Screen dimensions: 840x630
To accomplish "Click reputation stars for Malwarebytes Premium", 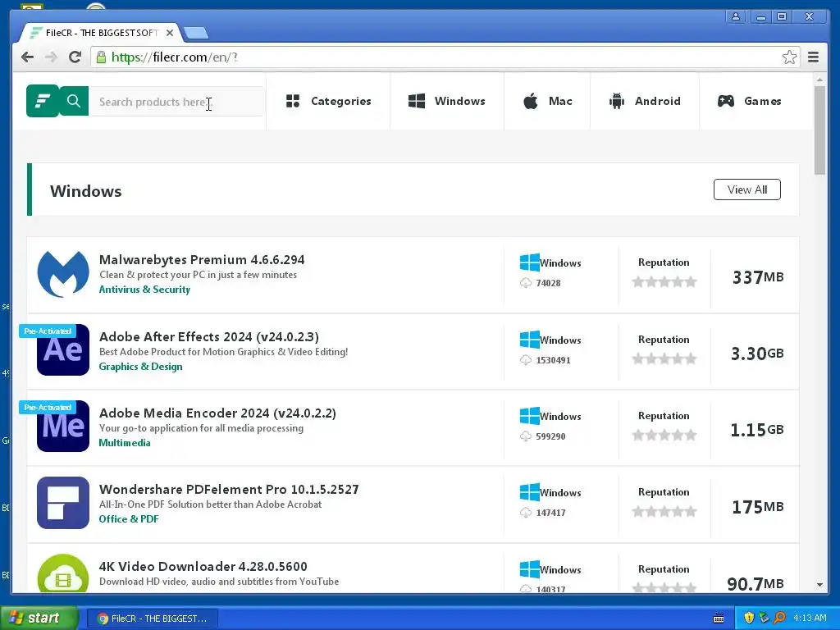I will 664,282.
